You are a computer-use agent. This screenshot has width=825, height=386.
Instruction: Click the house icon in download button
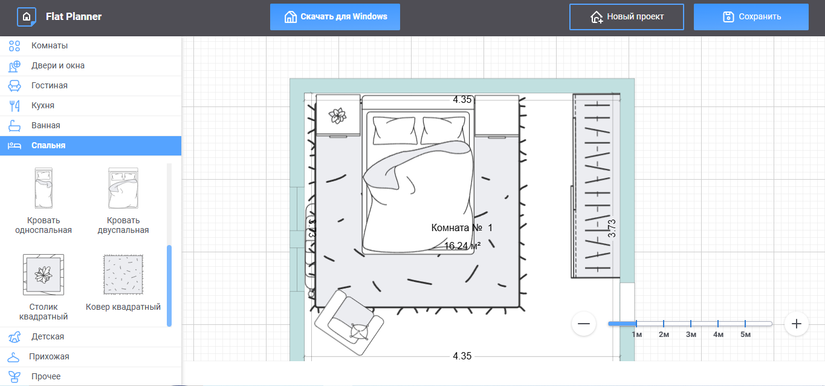[290, 17]
